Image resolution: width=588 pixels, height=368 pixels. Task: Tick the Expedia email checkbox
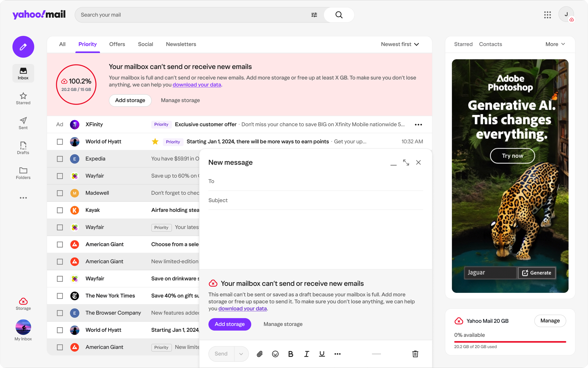60,159
